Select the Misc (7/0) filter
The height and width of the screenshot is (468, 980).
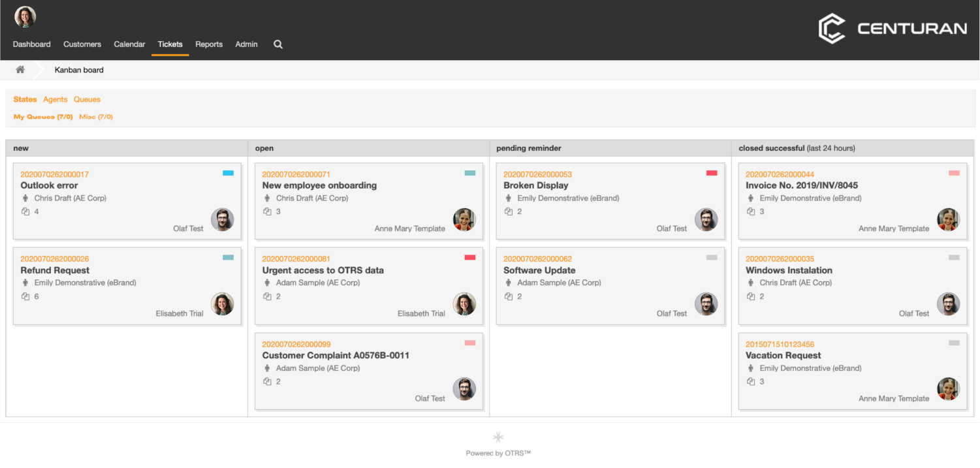tap(96, 117)
